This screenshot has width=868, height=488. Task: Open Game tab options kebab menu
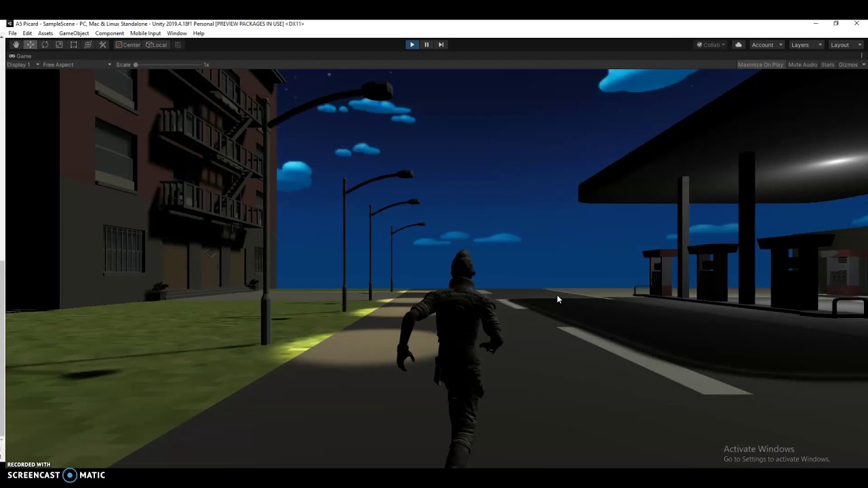point(863,56)
